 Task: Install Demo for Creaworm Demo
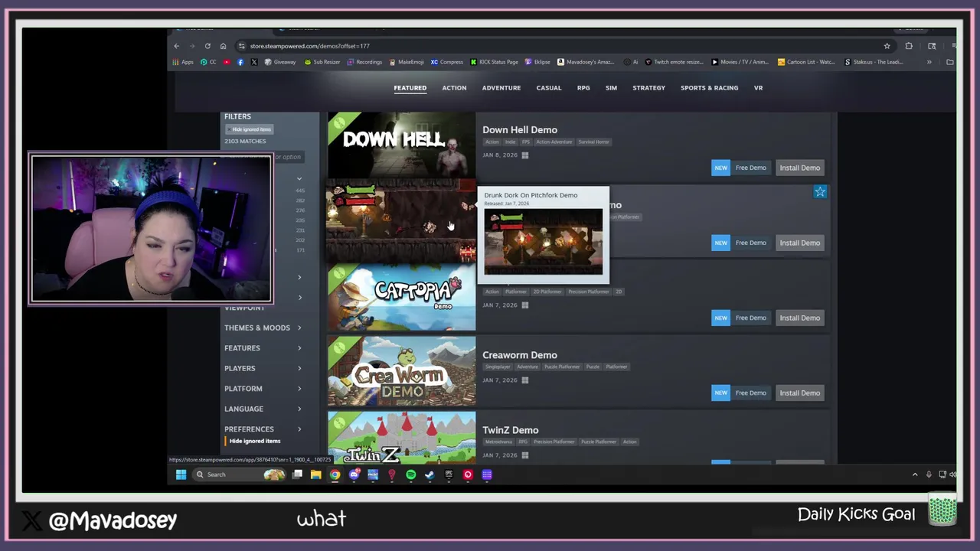(x=799, y=393)
